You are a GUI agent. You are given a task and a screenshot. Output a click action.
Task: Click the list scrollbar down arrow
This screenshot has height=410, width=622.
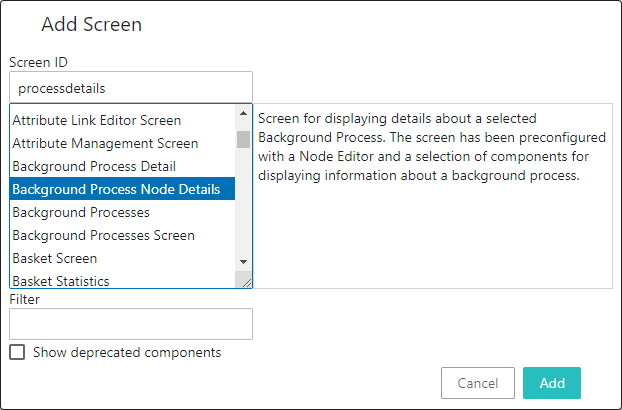(243, 261)
